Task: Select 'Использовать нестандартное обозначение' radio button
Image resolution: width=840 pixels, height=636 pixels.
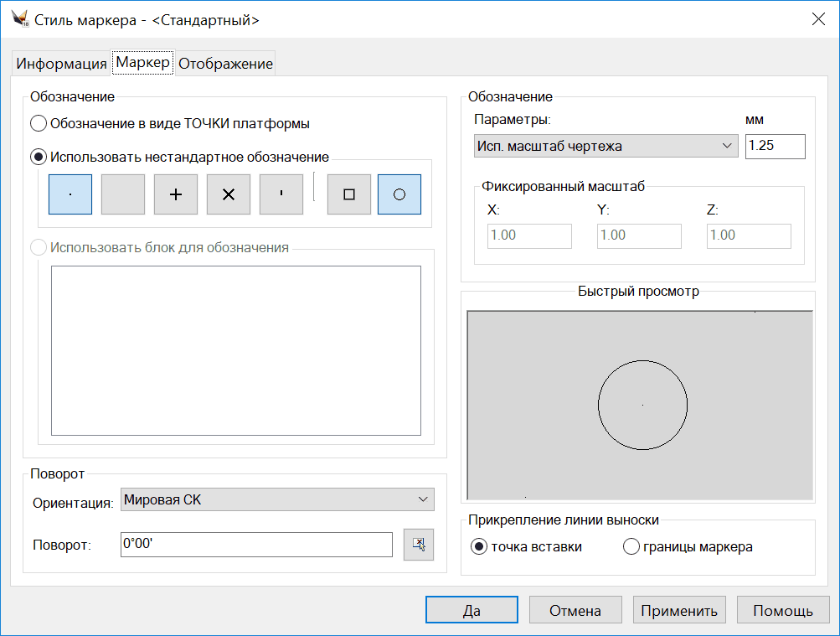Action: click(x=39, y=157)
